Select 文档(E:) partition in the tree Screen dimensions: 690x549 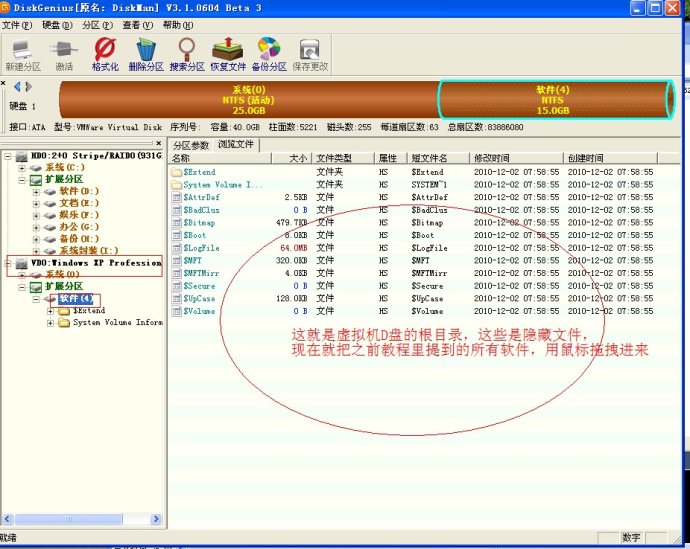click(x=79, y=203)
